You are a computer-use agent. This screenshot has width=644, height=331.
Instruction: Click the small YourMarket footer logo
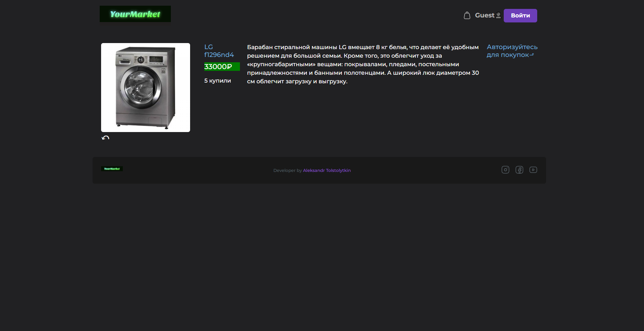112,169
